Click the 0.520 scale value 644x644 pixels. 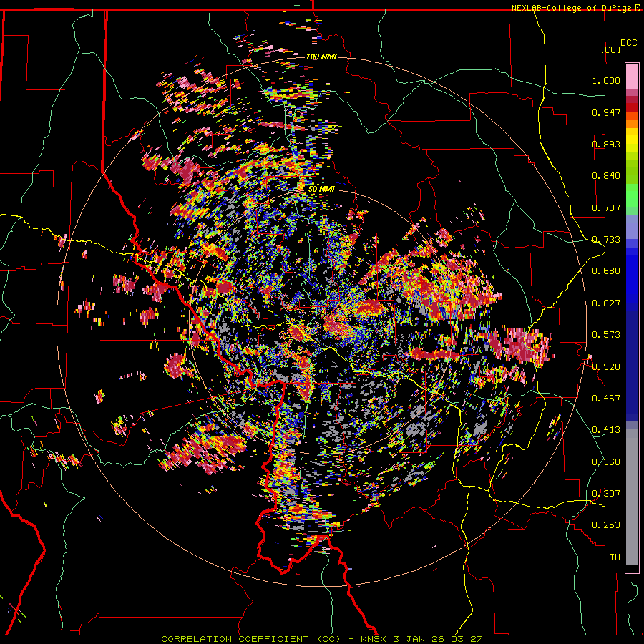click(606, 366)
